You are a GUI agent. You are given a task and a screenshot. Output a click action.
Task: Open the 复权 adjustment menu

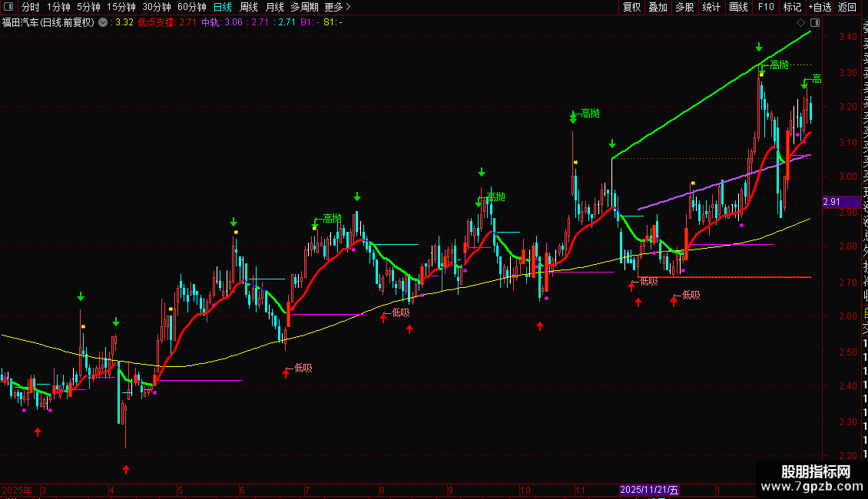tap(631, 7)
